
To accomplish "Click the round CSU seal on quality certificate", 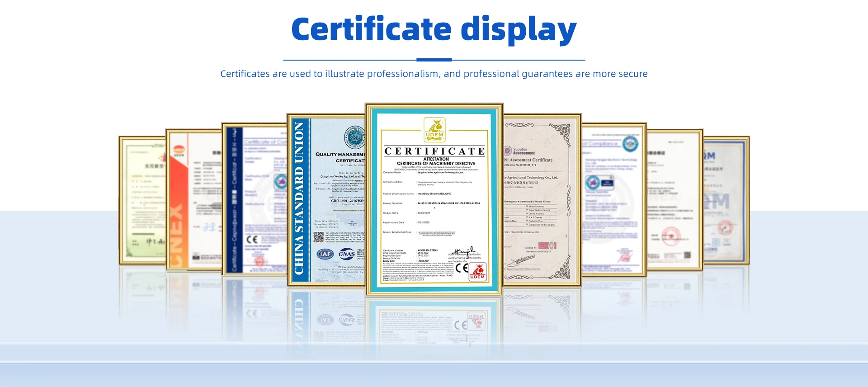I will pos(355,137).
